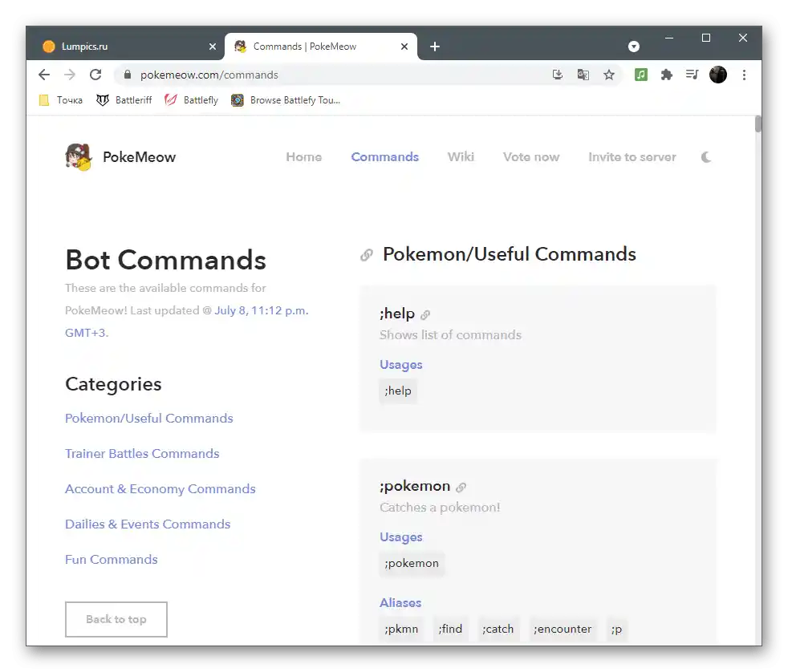This screenshot has width=788, height=672.
Task: Jump to Trainer Battles Commands category
Action: (x=142, y=454)
